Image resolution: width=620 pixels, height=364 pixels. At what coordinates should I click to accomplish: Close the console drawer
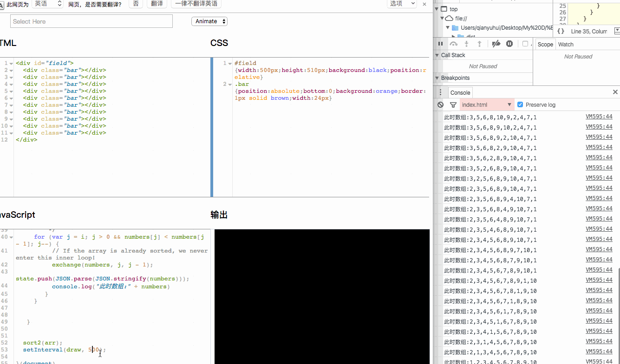point(615,92)
